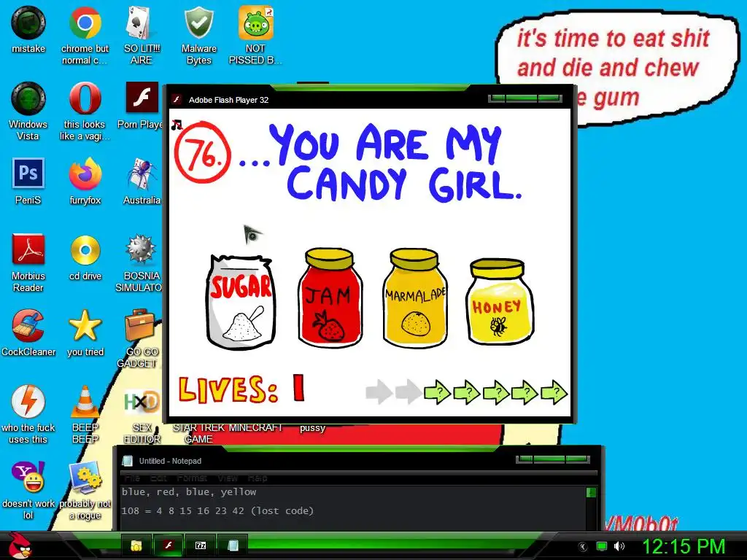747x560 pixels.
Task: Open the 'MINECRAFT' desktop shortcut label
Action: pos(255,427)
